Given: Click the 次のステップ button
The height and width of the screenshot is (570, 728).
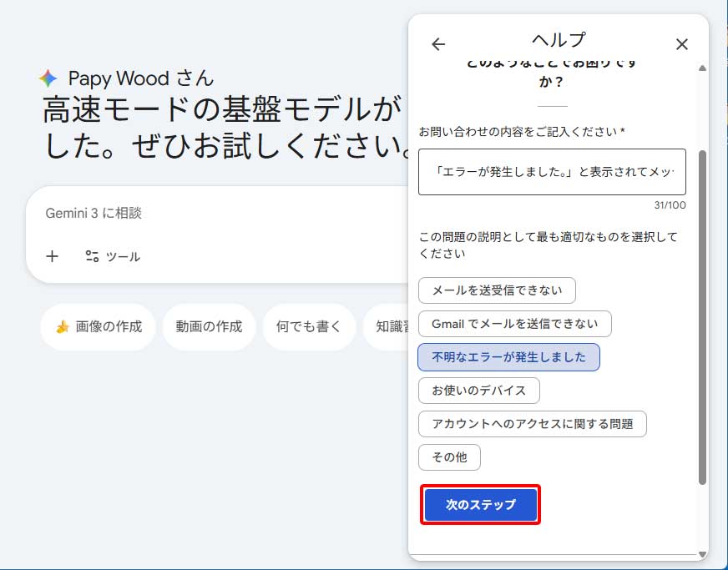Looking at the screenshot, I should [x=480, y=505].
